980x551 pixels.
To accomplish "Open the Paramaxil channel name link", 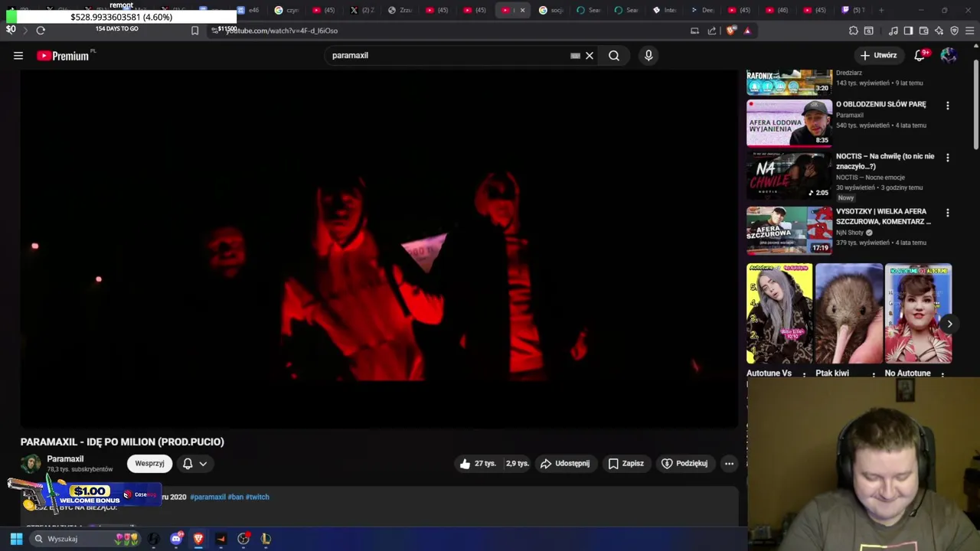I will [65, 458].
